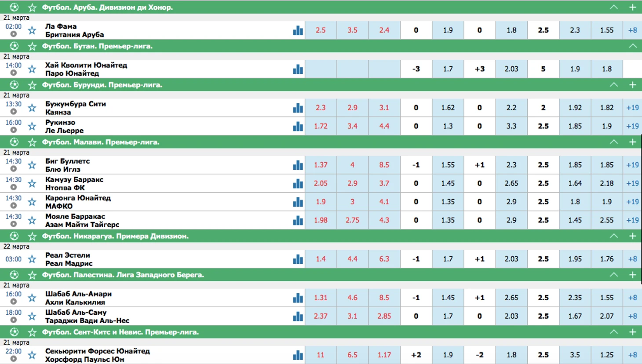642x364 pixels.
Task: Toggle favorite star for Биг Буллетс match
Action: 32,165
